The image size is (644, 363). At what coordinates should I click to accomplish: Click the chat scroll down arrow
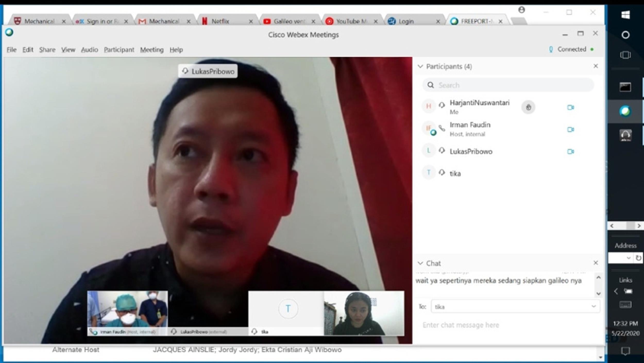(599, 294)
